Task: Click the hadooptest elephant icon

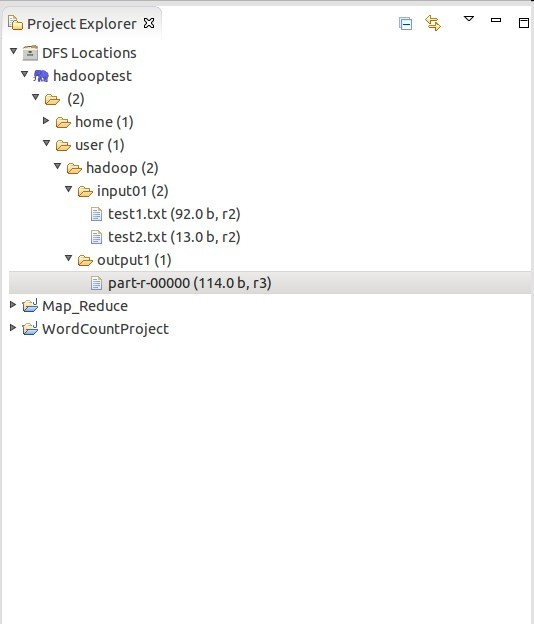Action: pos(41,76)
